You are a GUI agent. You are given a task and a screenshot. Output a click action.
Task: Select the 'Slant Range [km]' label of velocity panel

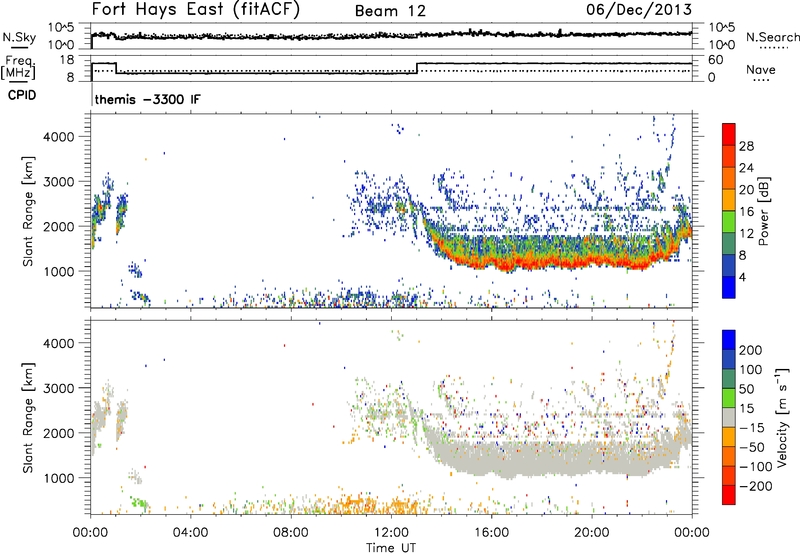(28, 418)
